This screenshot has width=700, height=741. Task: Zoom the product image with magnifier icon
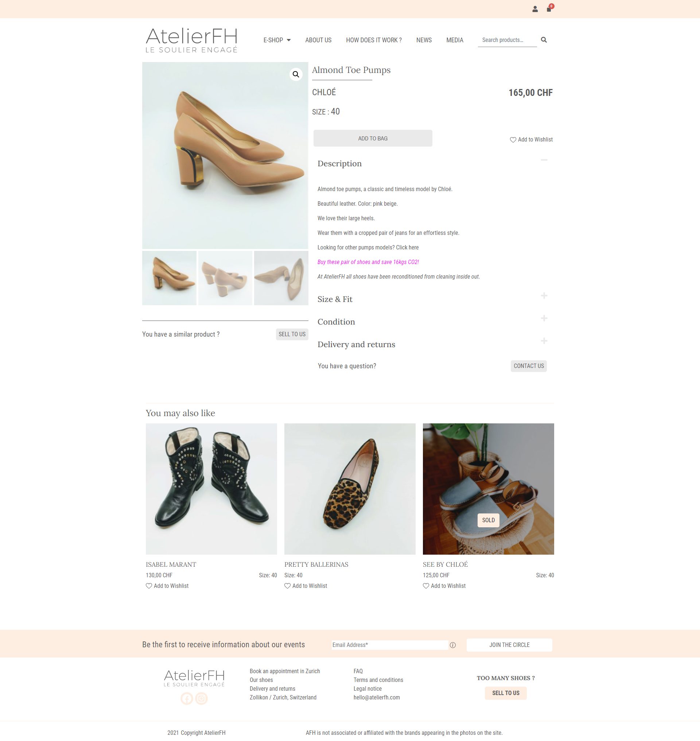[x=296, y=74]
